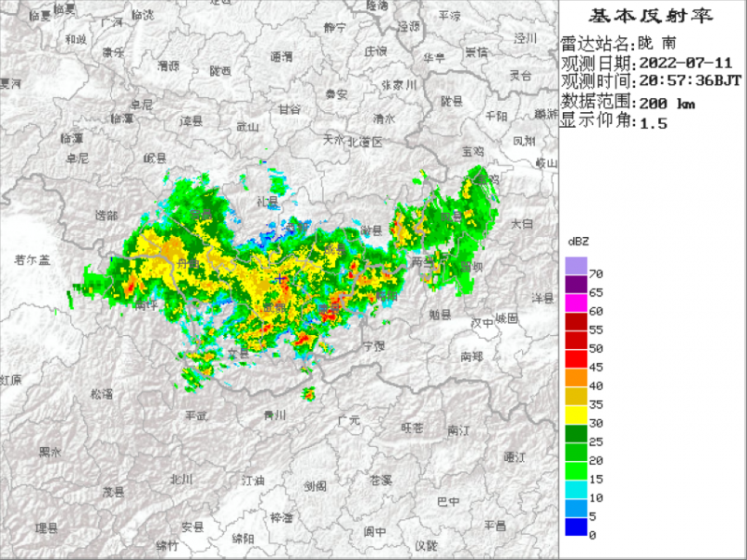Click the 若尔盖 label on the map
The image size is (747, 560).
click(34, 260)
